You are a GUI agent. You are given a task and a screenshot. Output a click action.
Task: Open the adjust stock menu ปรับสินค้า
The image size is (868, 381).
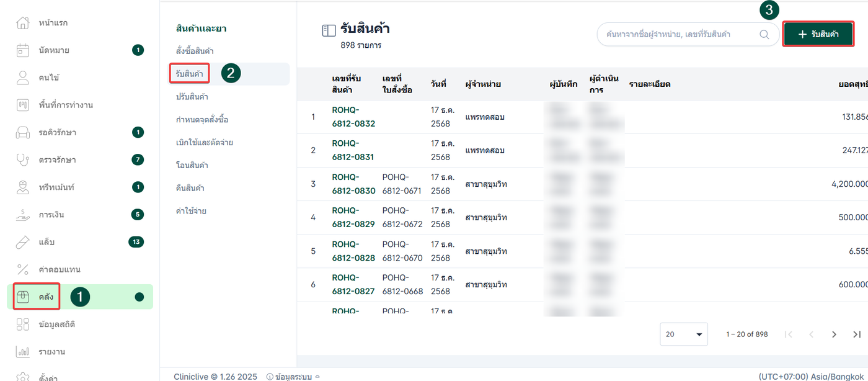tap(192, 97)
